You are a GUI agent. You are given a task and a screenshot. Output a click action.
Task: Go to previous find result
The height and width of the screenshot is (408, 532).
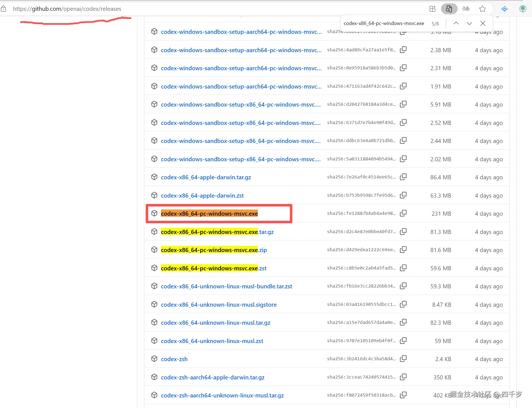tap(456, 23)
